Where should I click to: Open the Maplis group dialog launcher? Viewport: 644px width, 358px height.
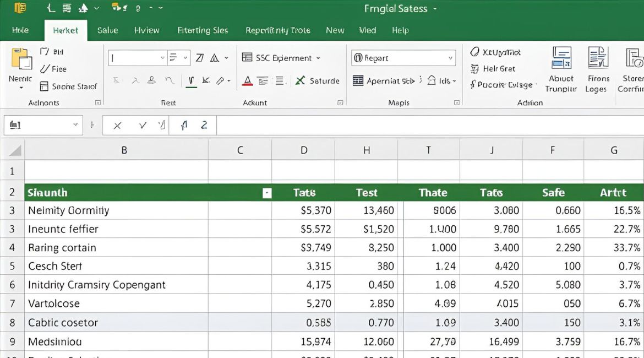pyautogui.click(x=457, y=103)
